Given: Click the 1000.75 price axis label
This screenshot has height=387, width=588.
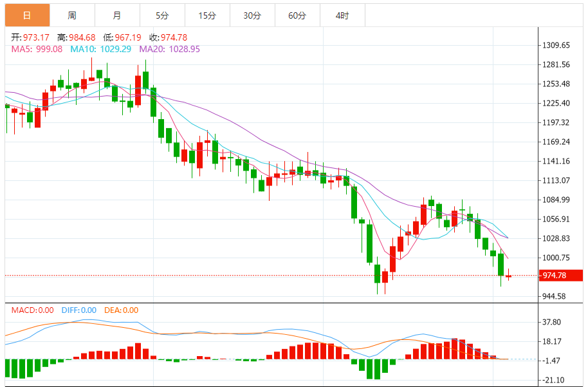Looking at the screenshot, I should pyautogui.click(x=556, y=258).
